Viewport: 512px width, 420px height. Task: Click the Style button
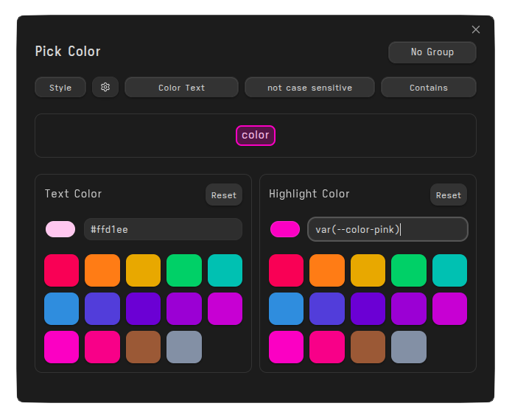tap(60, 87)
